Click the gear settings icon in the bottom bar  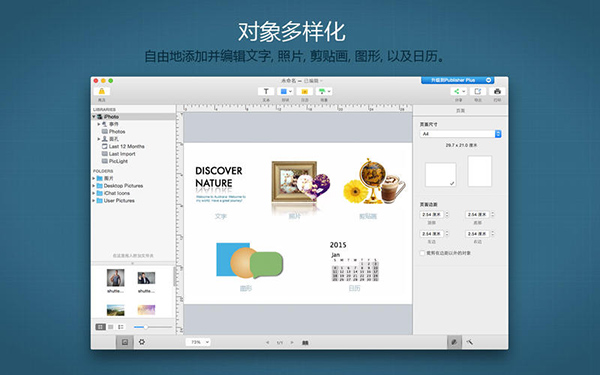point(142,342)
